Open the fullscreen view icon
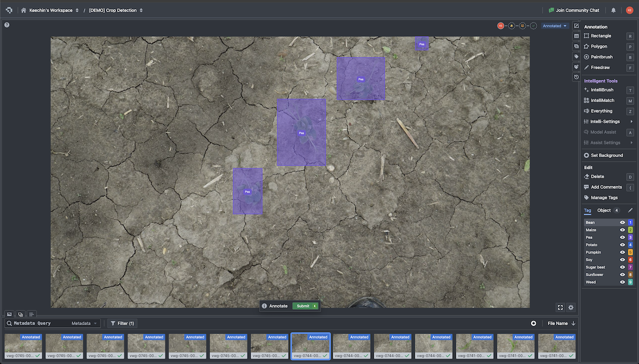Image resolution: width=639 pixels, height=364 pixels. [560, 307]
